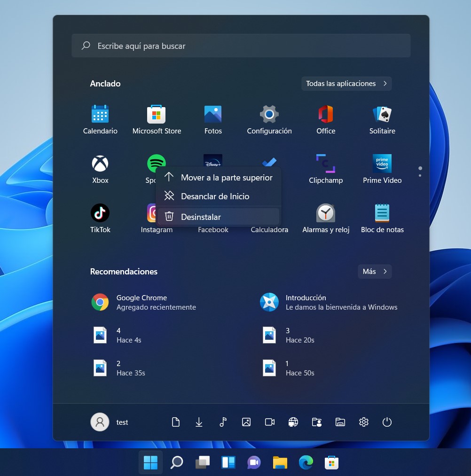
Task: Open Alarmas y reloj app
Action: pos(326,218)
